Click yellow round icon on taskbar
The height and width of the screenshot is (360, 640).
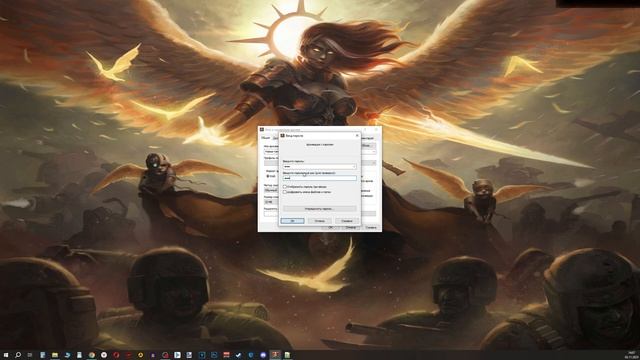tap(140, 355)
